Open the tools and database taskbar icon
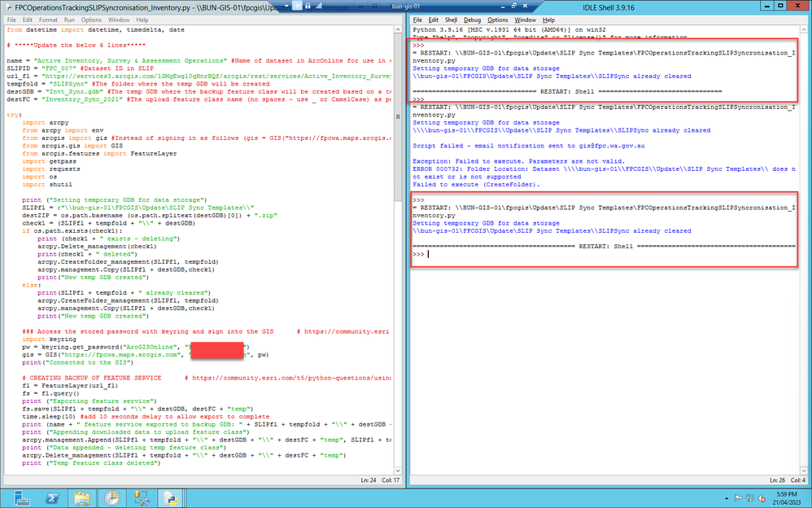This screenshot has height=508, width=812. pos(141,498)
